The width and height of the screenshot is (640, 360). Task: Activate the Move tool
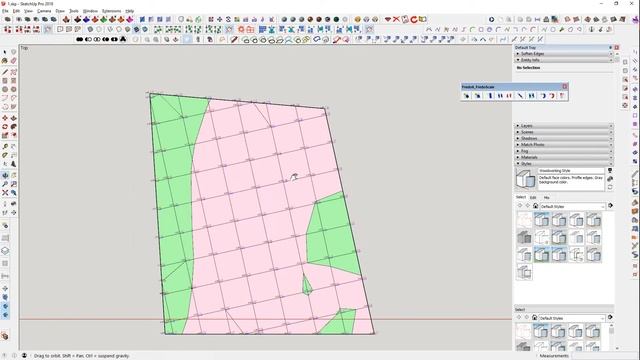[5, 118]
